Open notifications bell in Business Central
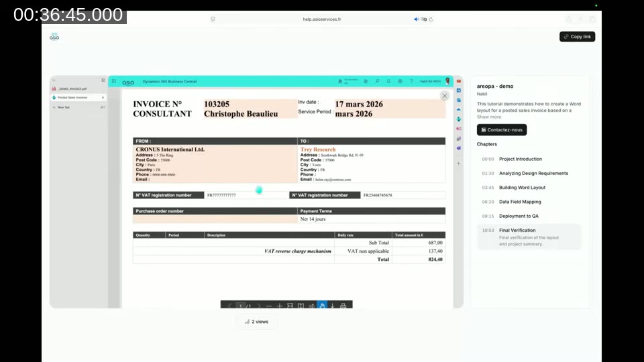644x362 pixels. pyautogui.click(x=388, y=81)
